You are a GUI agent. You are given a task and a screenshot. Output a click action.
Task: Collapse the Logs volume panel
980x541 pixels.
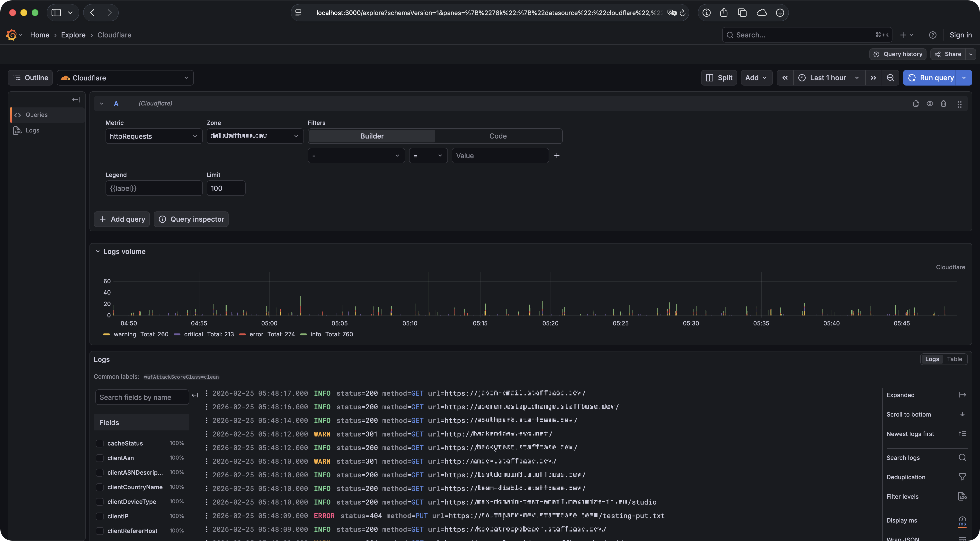[x=98, y=251]
